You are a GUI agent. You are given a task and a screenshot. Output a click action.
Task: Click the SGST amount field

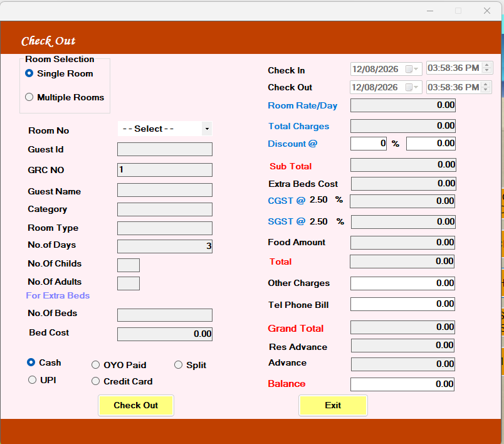(404, 222)
